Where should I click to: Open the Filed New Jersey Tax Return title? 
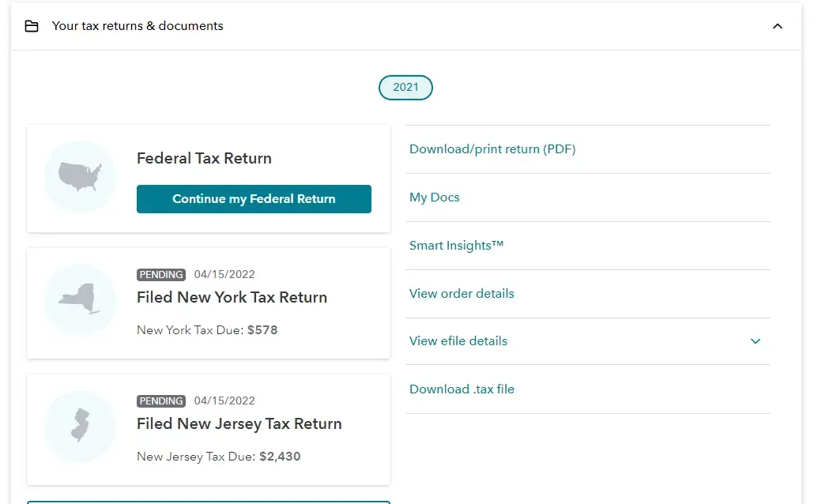239,424
